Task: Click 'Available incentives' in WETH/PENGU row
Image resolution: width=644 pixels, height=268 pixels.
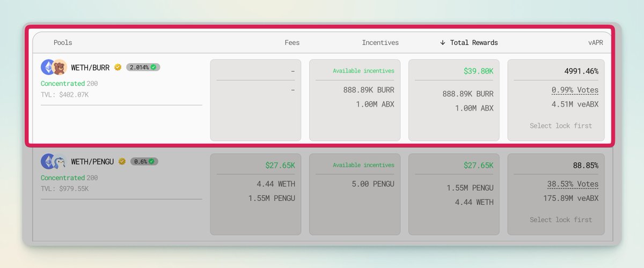Action: click(363, 165)
